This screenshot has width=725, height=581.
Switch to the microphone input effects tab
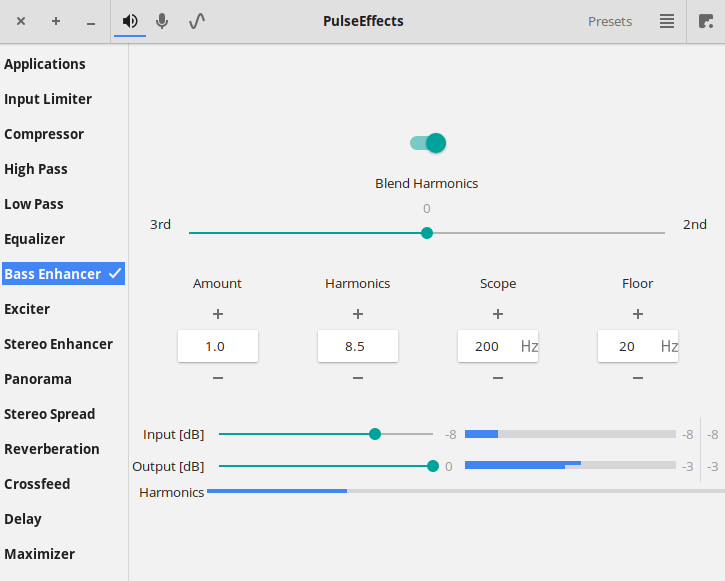(x=162, y=21)
